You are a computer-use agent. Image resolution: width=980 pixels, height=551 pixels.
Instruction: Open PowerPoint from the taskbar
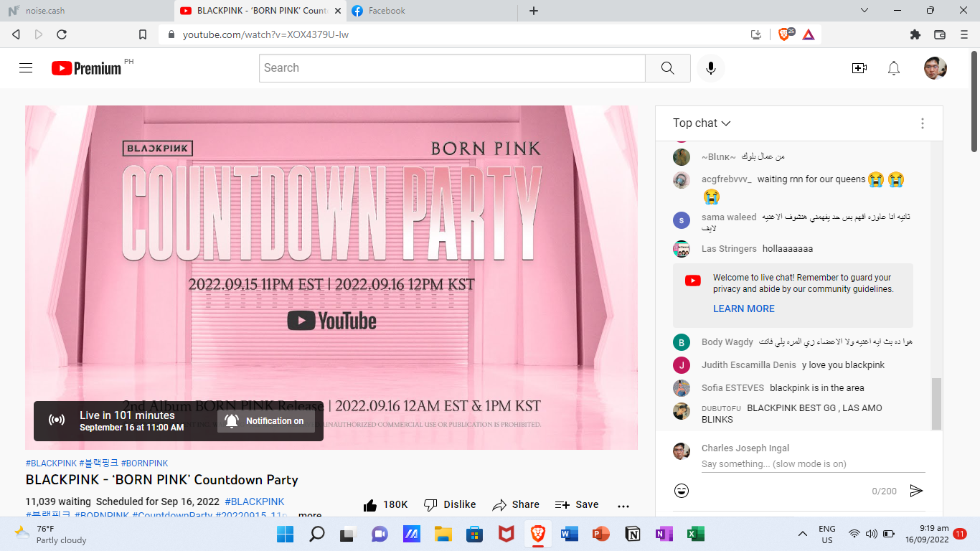tap(601, 534)
